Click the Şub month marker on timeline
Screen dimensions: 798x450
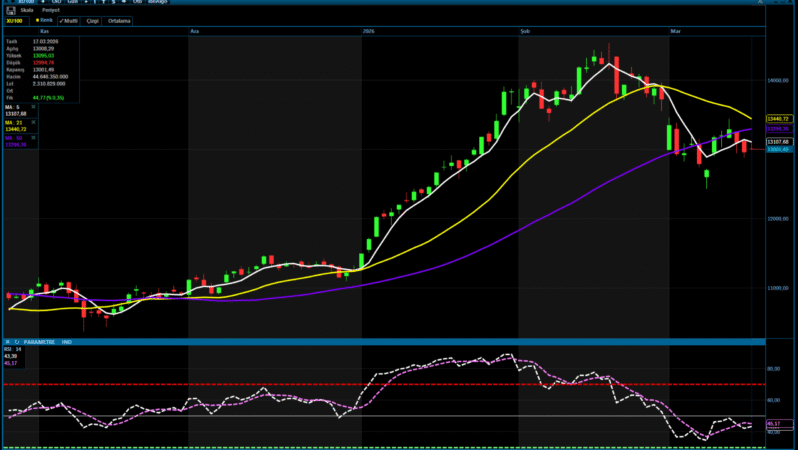pos(525,32)
